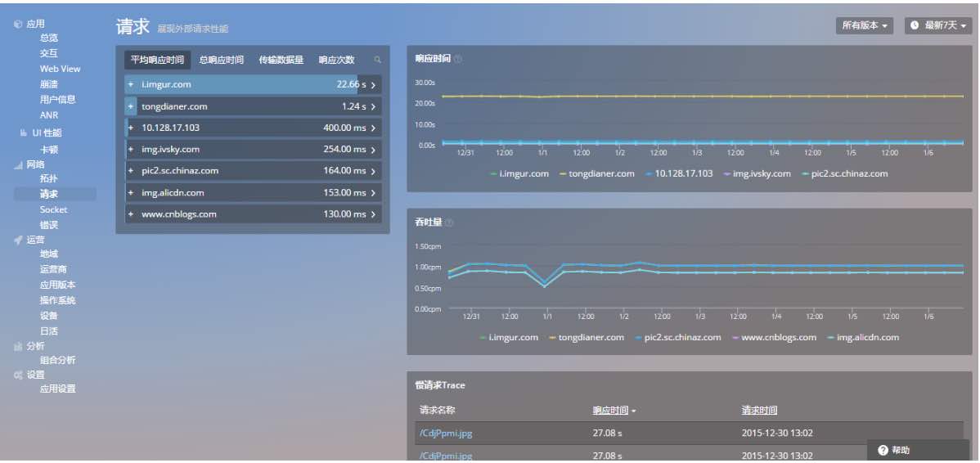Open pic2.sc.chinaz.com details via right chevron

click(373, 171)
